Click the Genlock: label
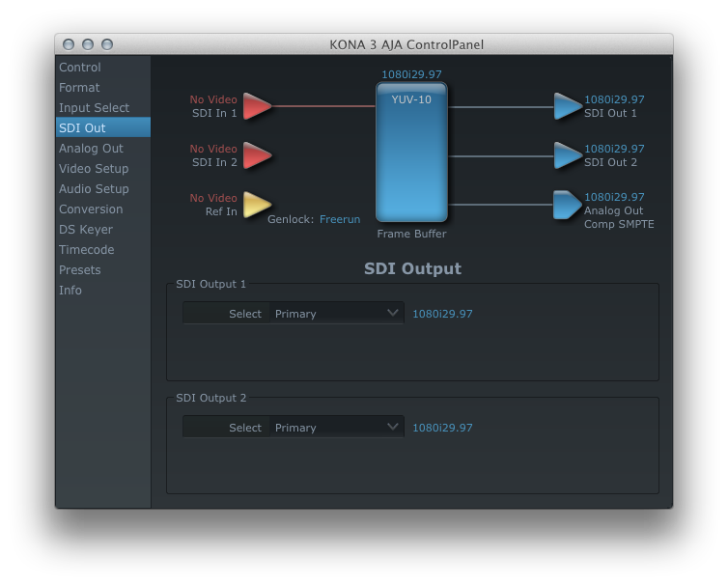Screen dimensions: 728x585 [x=291, y=219]
